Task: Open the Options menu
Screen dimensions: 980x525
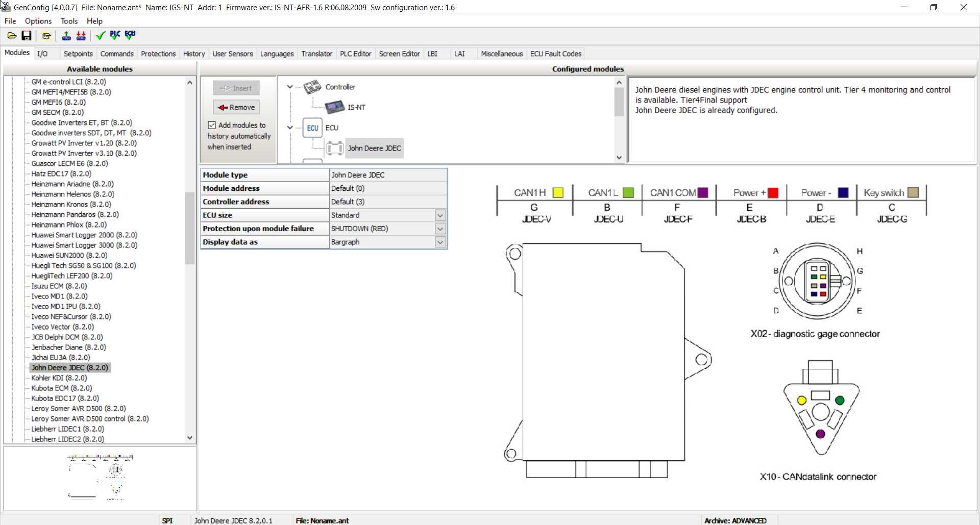Action: pos(38,21)
